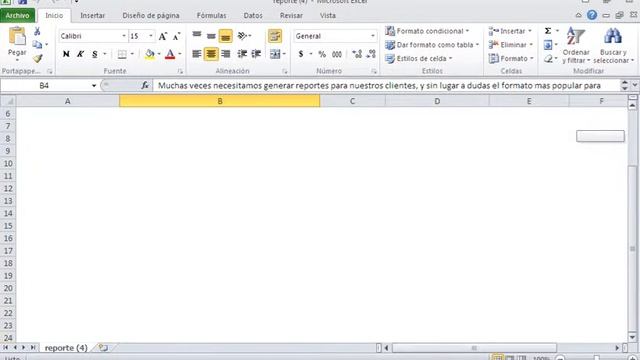
Task: Toggle align text left
Action: coord(197,54)
